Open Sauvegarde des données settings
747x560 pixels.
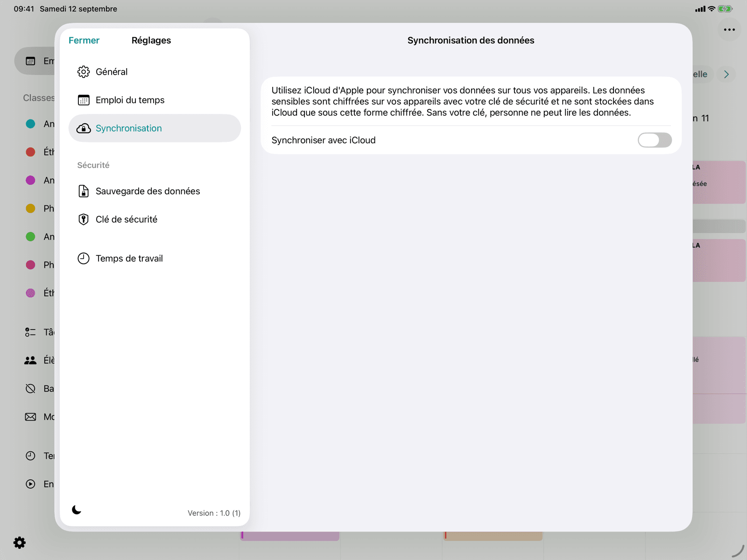click(155, 191)
